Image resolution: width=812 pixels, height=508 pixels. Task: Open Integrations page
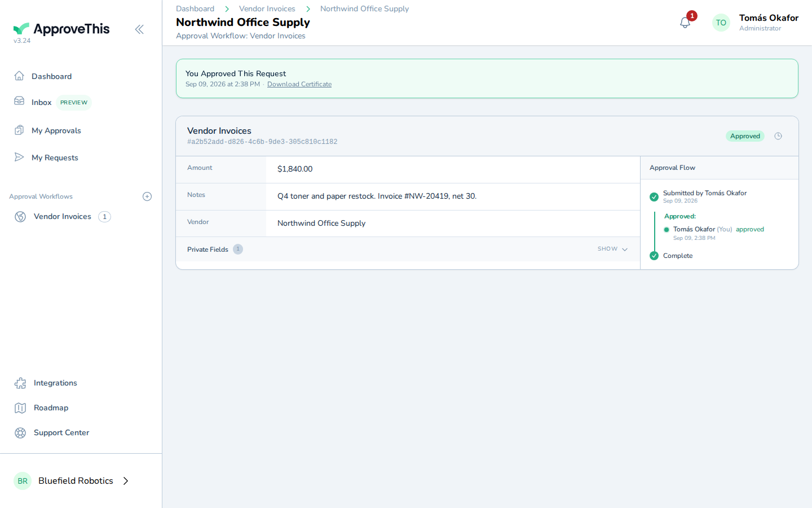[55, 383]
